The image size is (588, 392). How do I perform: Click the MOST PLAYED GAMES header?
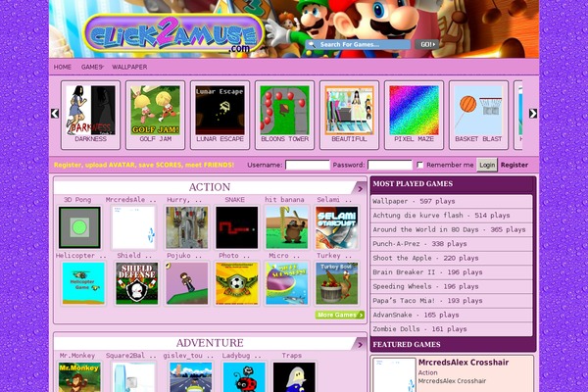pyautogui.click(x=413, y=184)
